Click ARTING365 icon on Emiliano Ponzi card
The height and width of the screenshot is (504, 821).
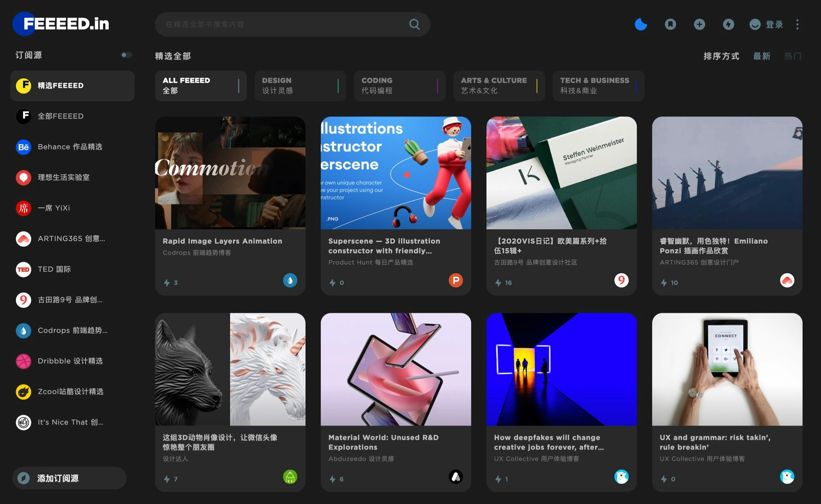(x=787, y=280)
